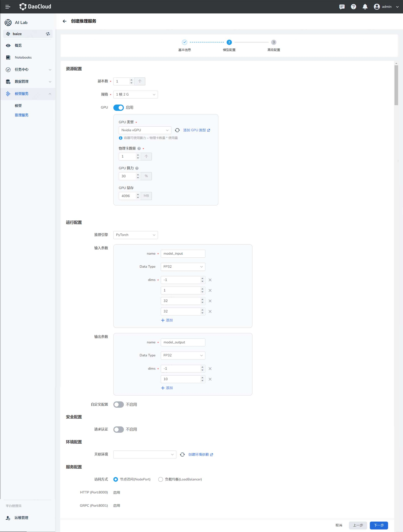Toggle the hamburger menu icon
Image resolution: width=403 pixels, height=532 pixels.
point(8,7)
